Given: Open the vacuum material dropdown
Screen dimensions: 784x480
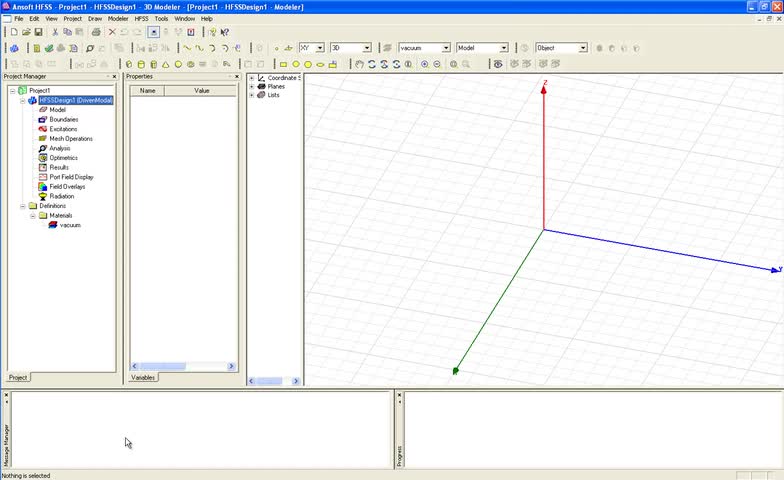Looking at the screenshot, I should pyautogui.click(x=446, y=48).
